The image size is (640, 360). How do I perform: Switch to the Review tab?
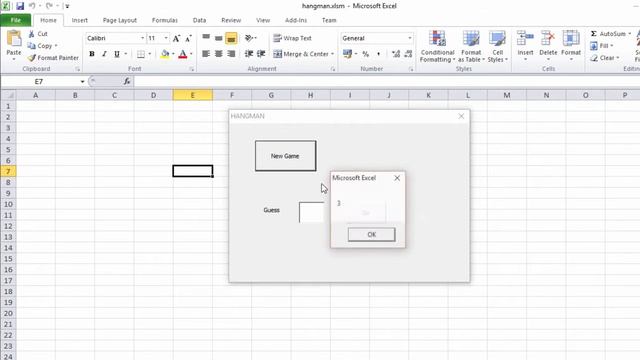tap(231, 20)
